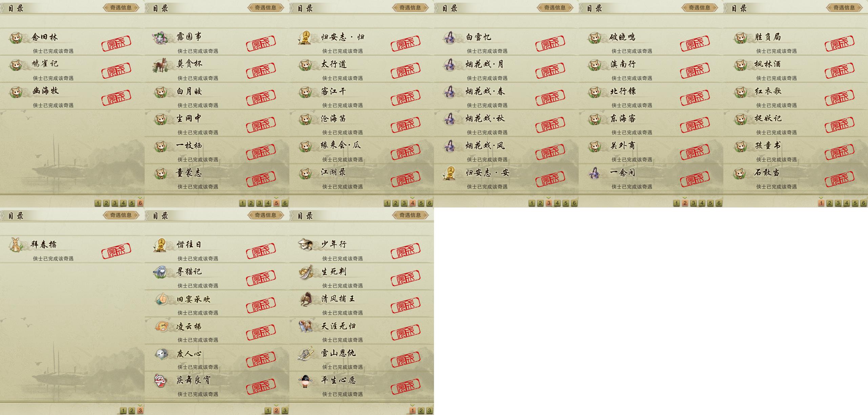Image resolution: width=868 pixels, height=415 pixels.
Task: Click the dog icon beside 天涯无归
Action: point(306,326)
